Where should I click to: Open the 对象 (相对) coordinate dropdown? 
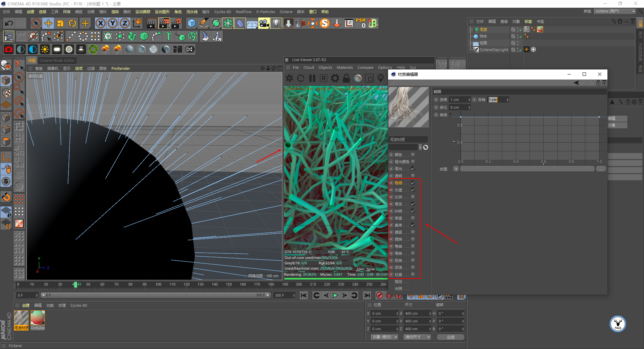click(384, 337)
